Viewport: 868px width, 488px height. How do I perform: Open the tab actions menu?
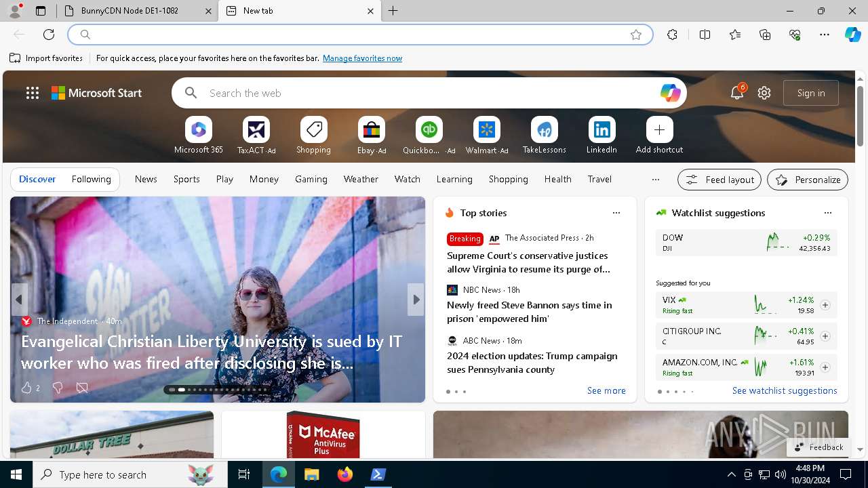click(x=41, y=11)
